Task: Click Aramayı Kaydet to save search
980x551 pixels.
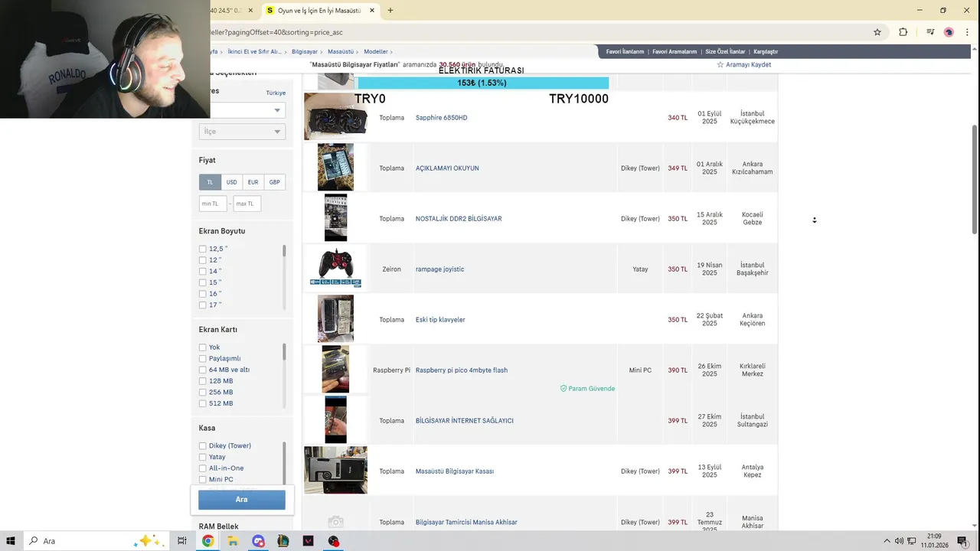Action: coord(748,65)
